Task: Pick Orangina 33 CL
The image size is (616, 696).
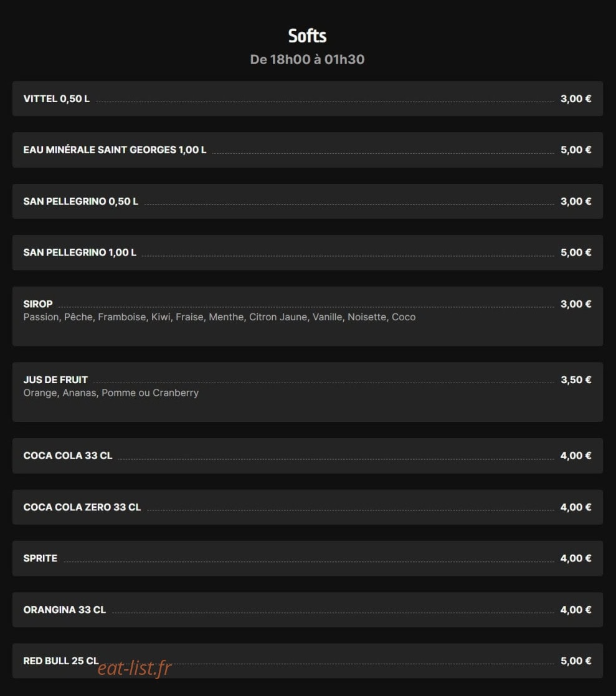Action: [x=308, y=610]
